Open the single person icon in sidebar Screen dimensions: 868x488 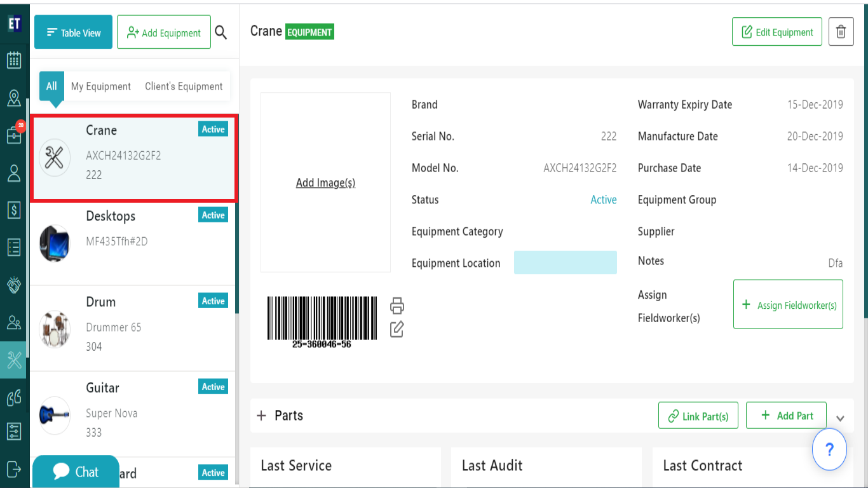coord(14,173)
